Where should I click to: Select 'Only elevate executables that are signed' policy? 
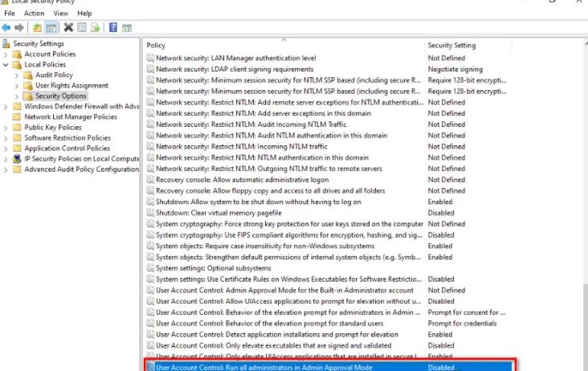[x=273, y=345]
